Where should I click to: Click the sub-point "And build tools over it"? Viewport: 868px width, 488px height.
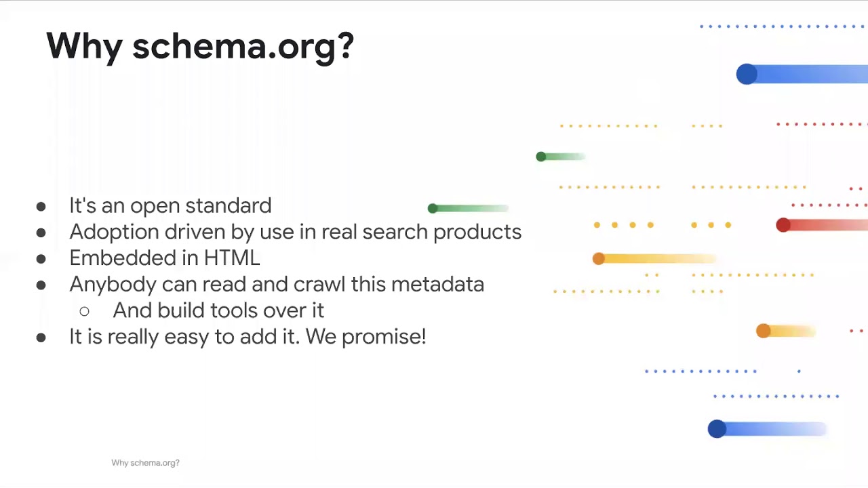(218, 310)
